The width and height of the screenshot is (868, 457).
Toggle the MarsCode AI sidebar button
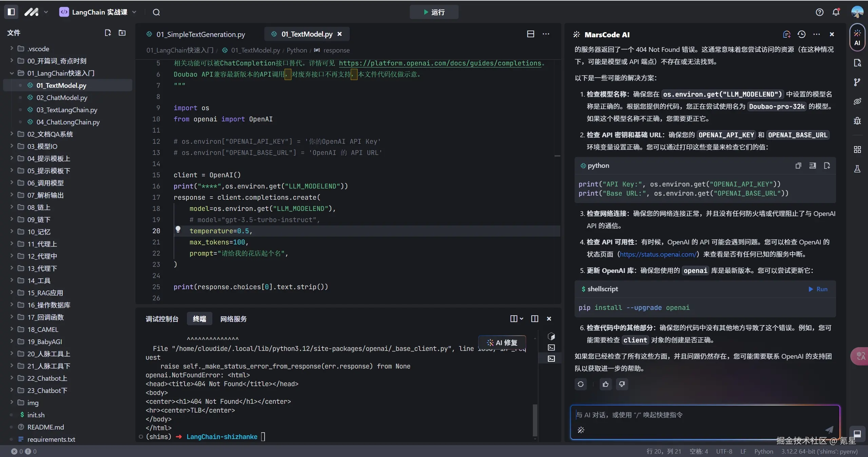[x=857, y=37]
